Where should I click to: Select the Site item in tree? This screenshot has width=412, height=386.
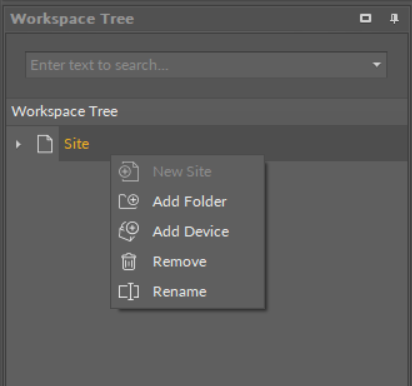(x=77, y=144)
